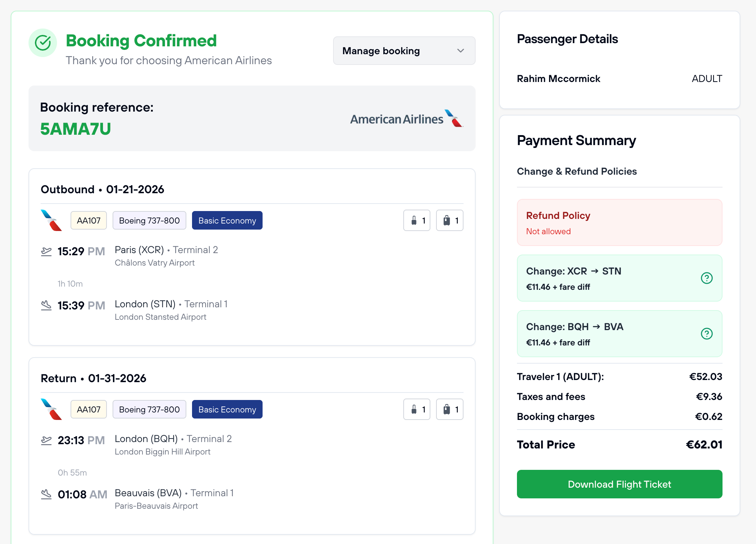Click the green Booking Confirmed checkmark icon
The width and height of the screenshot is (756, 544).
43,43
